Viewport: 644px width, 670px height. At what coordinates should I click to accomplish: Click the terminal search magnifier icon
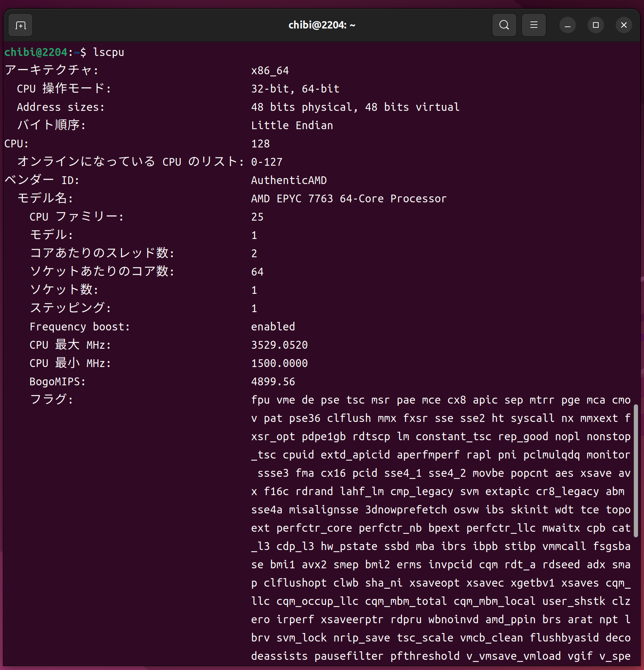point(504,25)
